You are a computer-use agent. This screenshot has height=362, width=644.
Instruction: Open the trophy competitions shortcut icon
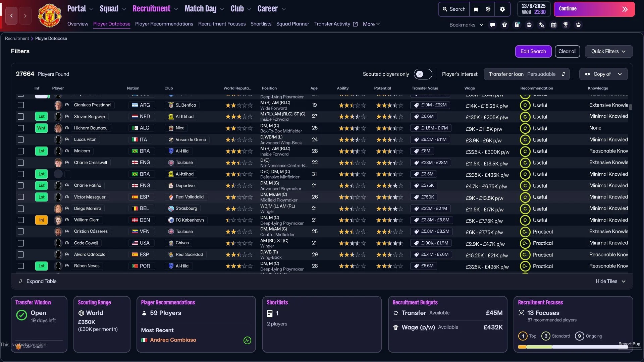(566, 25)
